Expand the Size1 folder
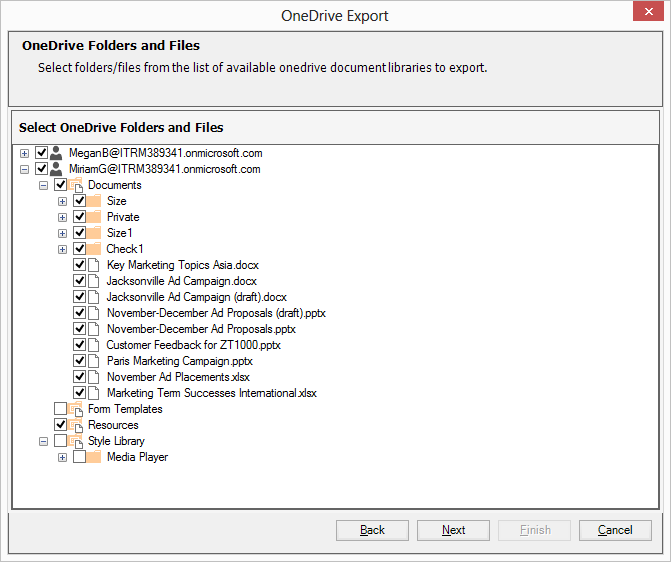671x562 pixels. point(62,233)
